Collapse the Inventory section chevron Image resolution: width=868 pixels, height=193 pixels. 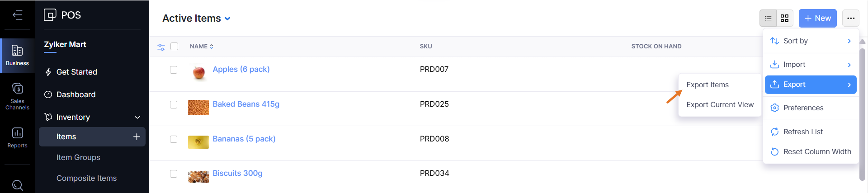pyautogui.click(x=137, y=117)
